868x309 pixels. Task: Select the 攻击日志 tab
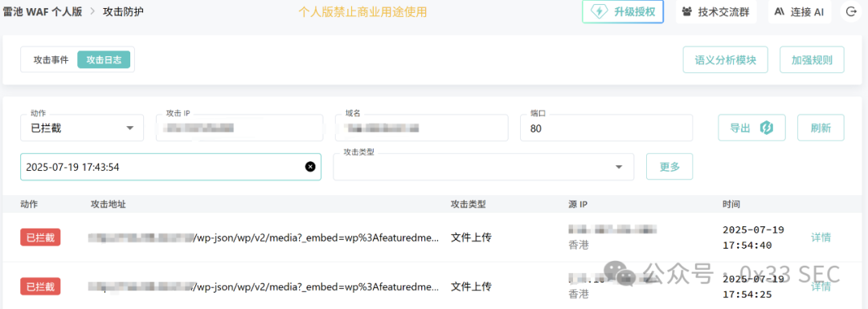(104, 59)
